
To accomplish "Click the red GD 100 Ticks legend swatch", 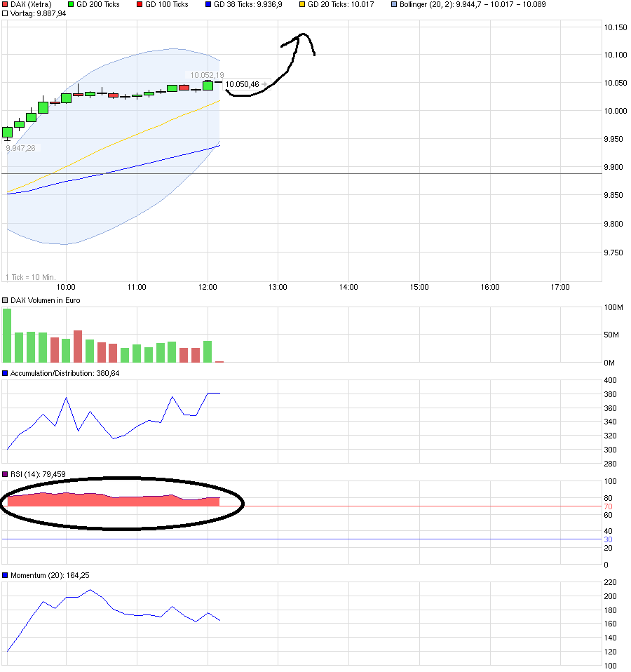I will pos(140,5).
